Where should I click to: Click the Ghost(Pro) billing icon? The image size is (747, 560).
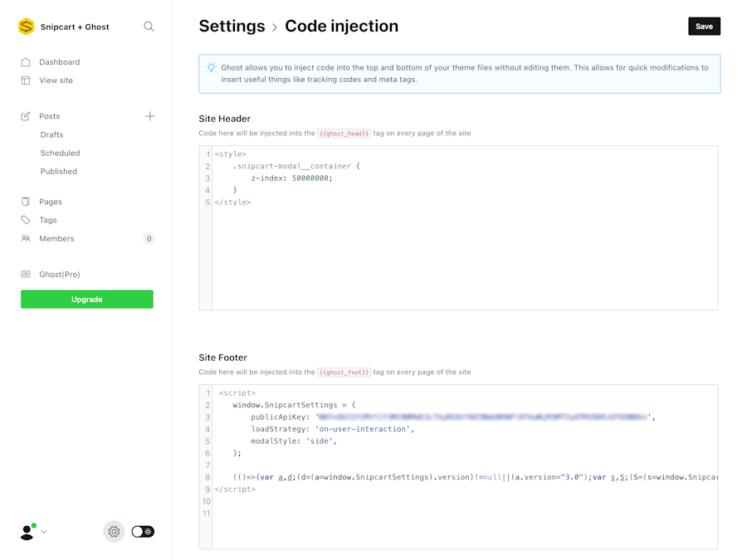26,275
